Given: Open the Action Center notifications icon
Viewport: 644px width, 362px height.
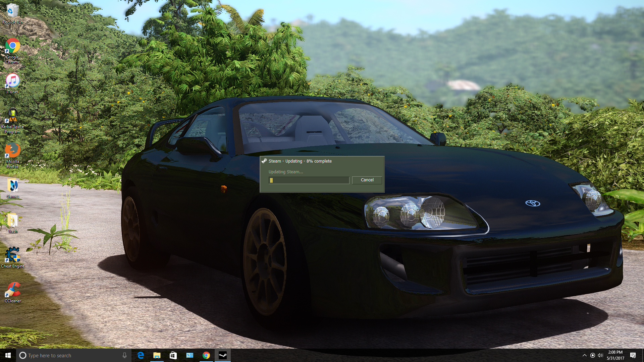Looking at the screenshot, I should tap(633, 355).
